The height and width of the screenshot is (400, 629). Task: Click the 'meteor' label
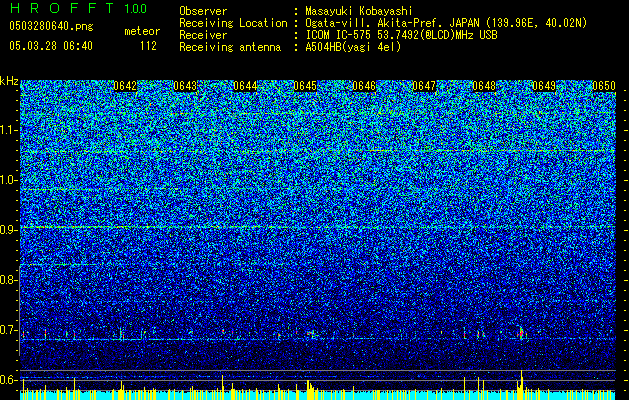pos(142,31)
